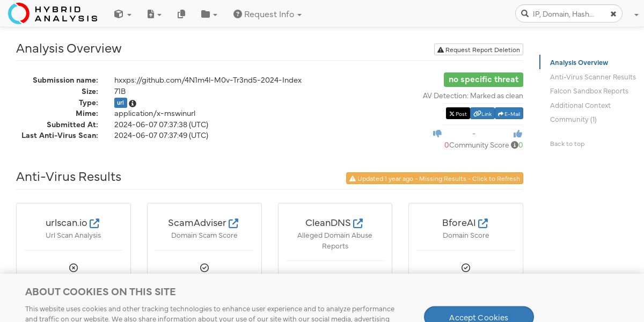
Task: Open BforeAI external link icon
Action: pos(483,223)
